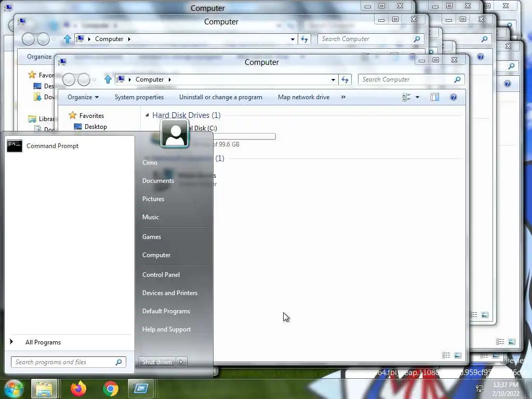The image size is (532, 399).
Task: Click Up arrow in second Computer window
Action: 67,39
